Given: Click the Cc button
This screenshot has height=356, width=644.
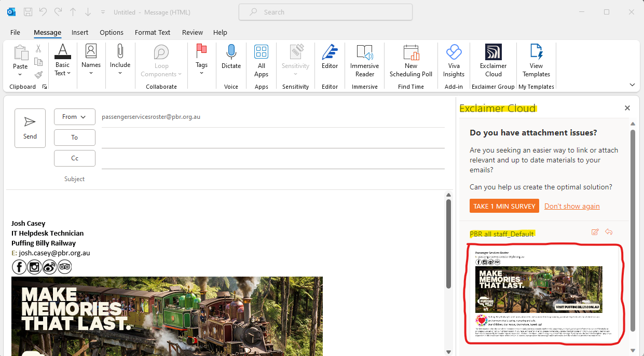Looking at the screenshot, I should (74, 158).
